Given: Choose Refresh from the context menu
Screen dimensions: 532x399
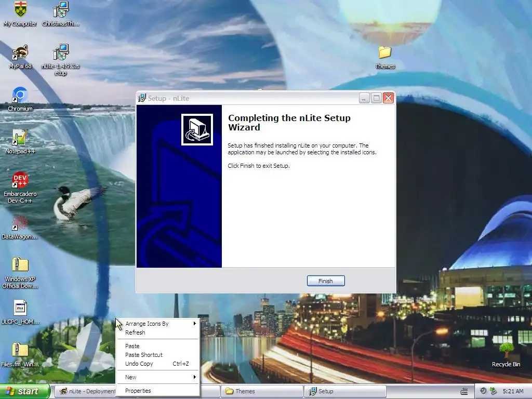Looking at the screenshot, I should [x=158, y=332].
